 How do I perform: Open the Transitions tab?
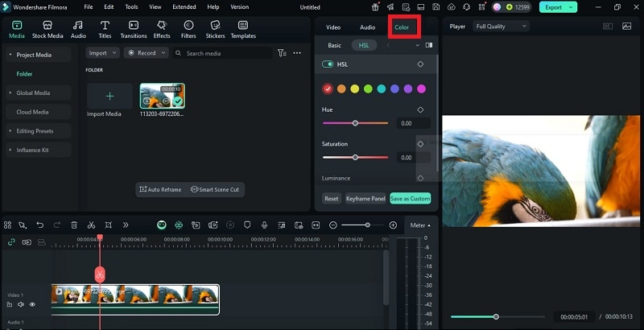[134, 30]
